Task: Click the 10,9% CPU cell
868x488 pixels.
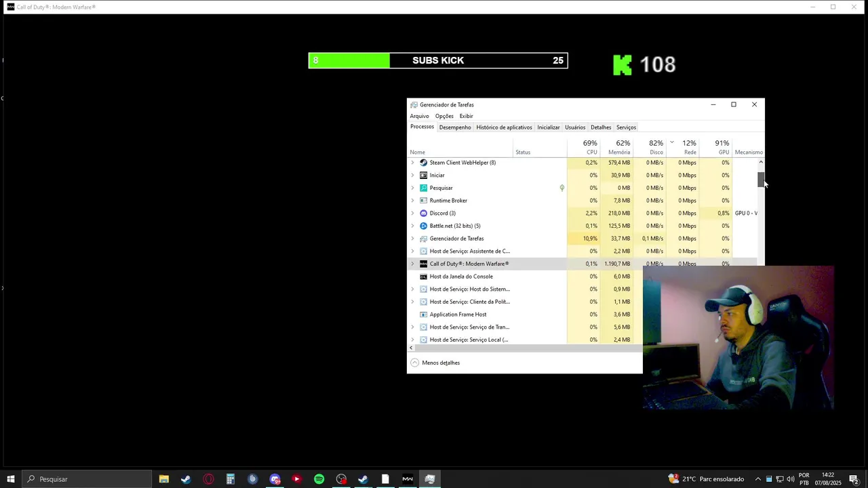Action: tap(584, 239)
